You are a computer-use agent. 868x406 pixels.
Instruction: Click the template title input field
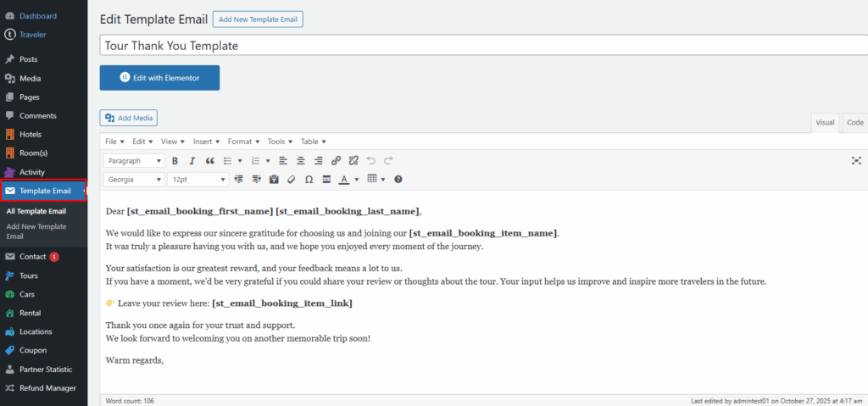[483, 45]
